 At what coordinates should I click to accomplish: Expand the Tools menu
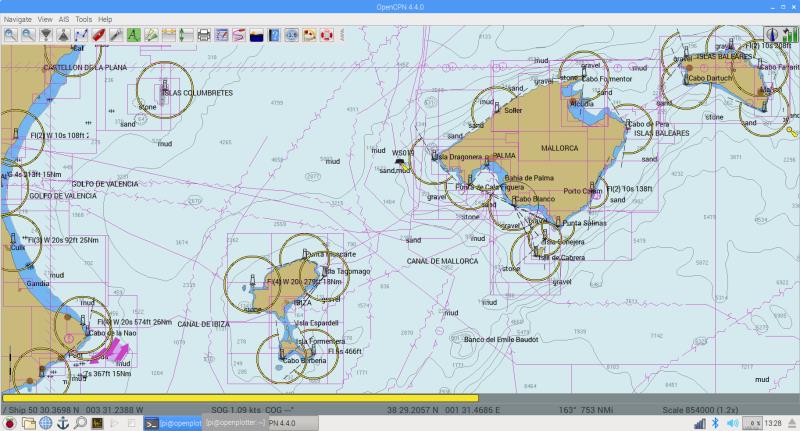pyautogui.click(x=84, y=19)
